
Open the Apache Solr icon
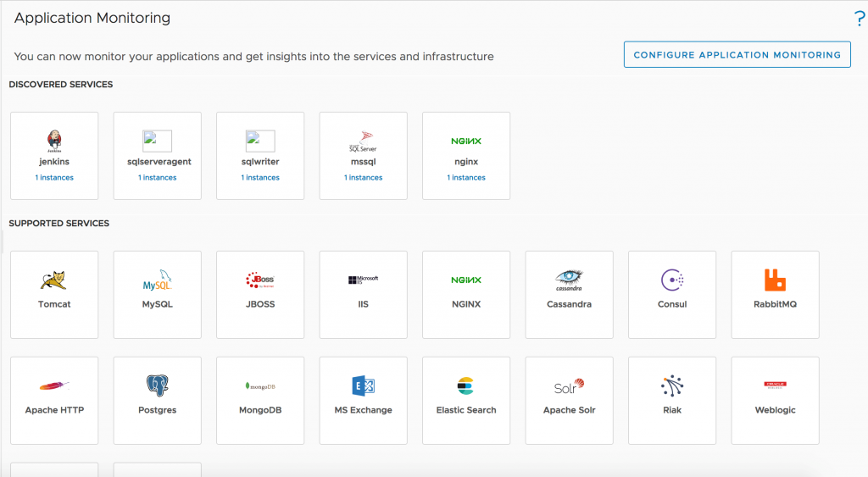pyautogui.click(x=569, y=386)
